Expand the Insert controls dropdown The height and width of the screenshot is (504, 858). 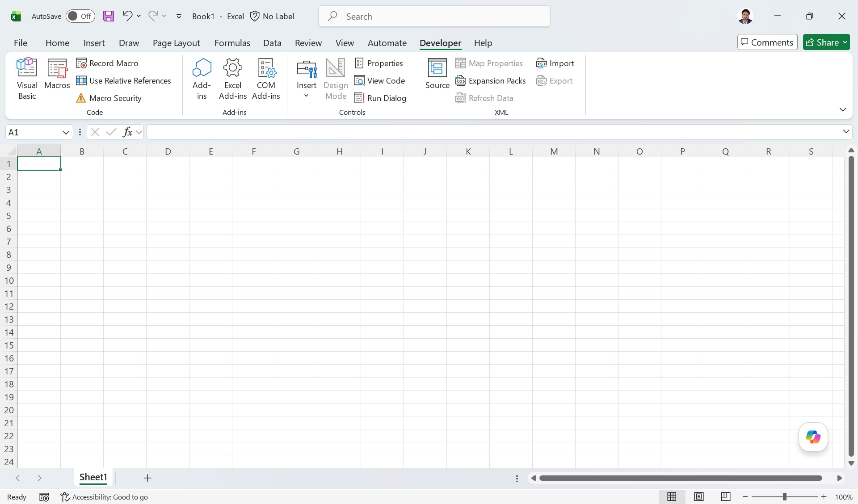pyautogui.click(x=306, y=96)
